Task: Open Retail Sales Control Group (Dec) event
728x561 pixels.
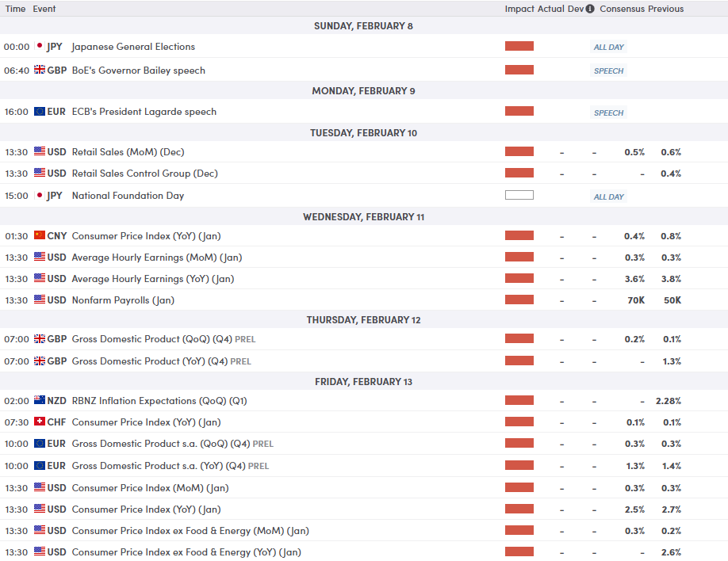Action: (145, 173)
